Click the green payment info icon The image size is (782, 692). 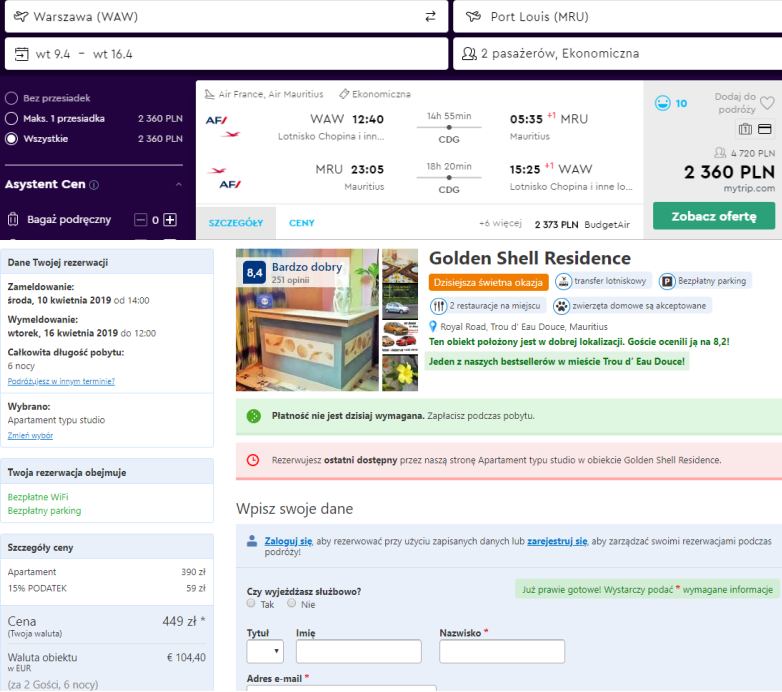tap(254, 416)
